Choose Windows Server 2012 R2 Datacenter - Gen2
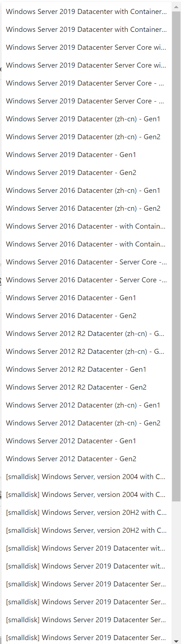 (x=86, y=387)
